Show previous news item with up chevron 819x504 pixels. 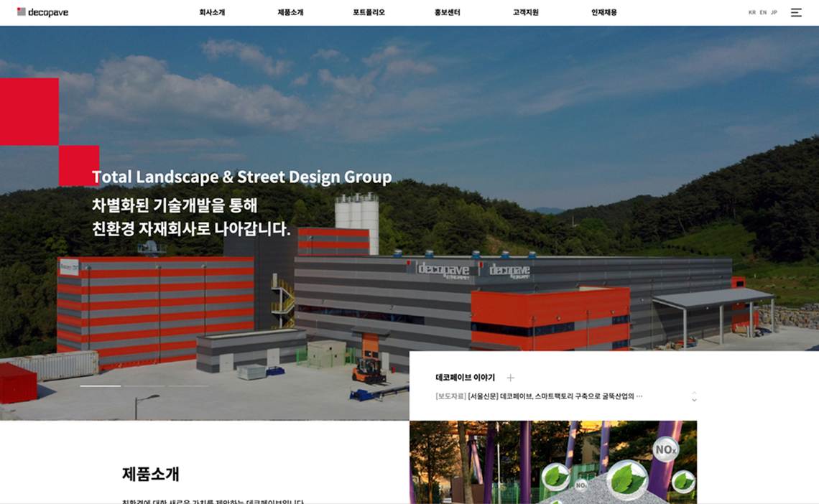click(x=694, y=392)
